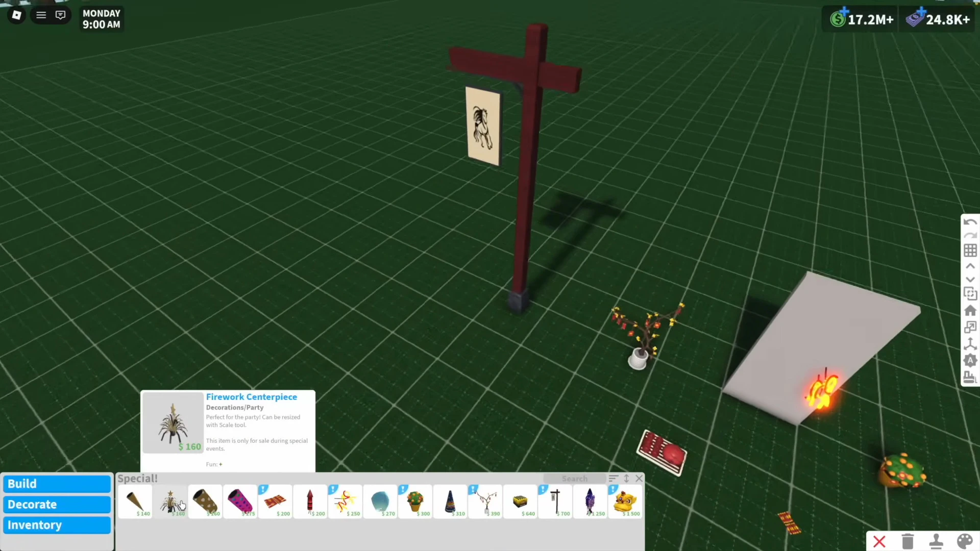
Task: Select the duplicate/copy tool icon
Action: (x=970, y=293)
